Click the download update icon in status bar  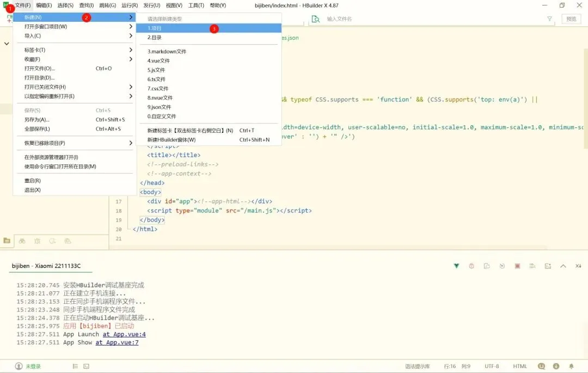[x=556, y=366]
